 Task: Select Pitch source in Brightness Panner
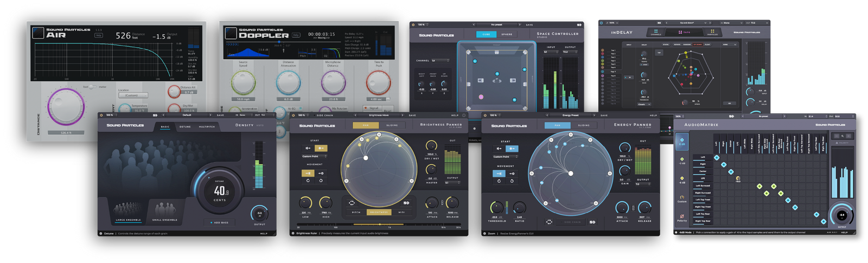[x=356, y=212]
